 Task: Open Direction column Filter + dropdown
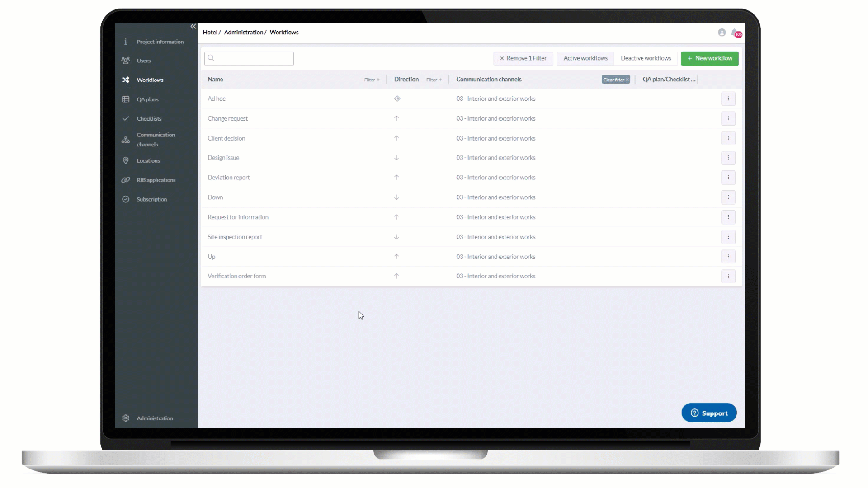click(434, 80)
